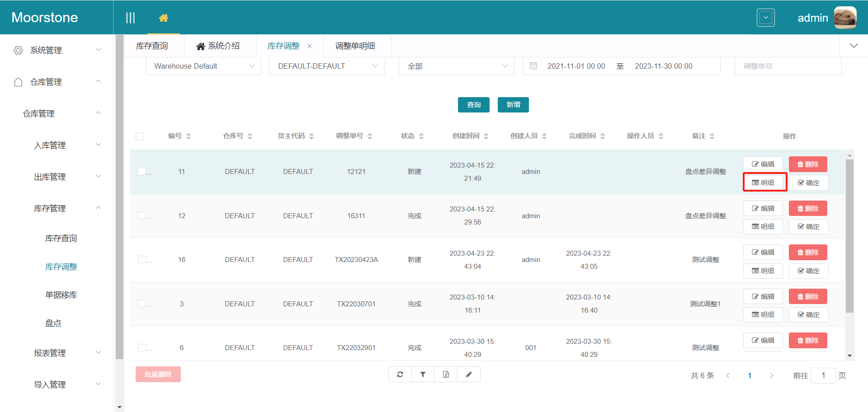Click the admin avatar picture
The width and height of the screenshot is (868, 412).
845,18
